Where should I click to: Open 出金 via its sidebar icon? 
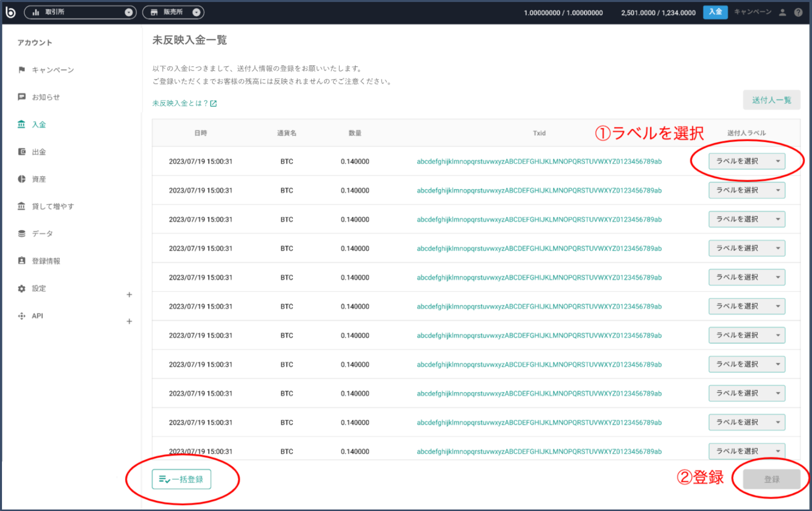[x=21, y=151]
